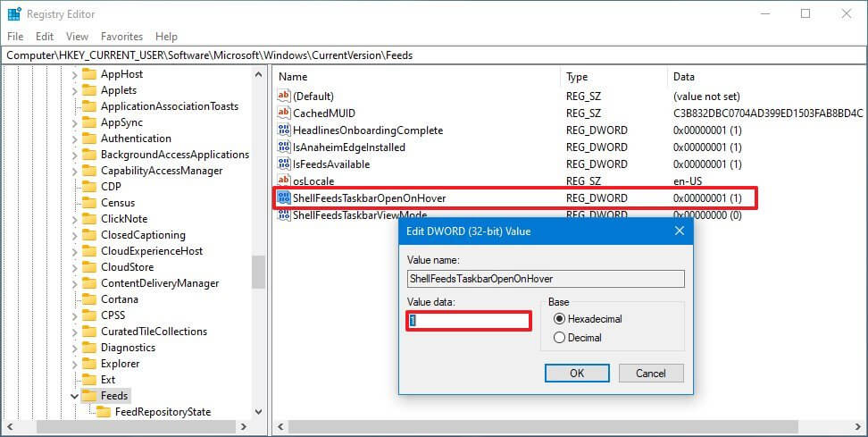Screen dimensions: 868x437
Task: Click the osLocale string value icon
Action: 283,181
